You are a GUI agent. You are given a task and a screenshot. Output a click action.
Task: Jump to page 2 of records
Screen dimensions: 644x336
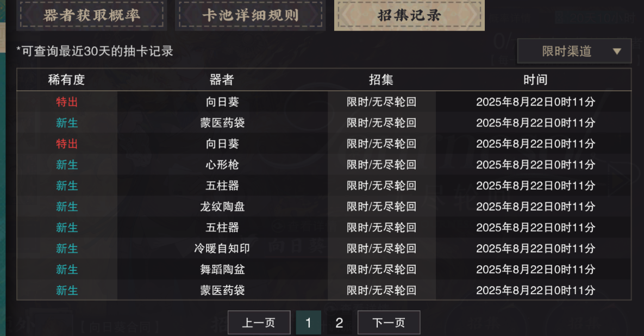click(339, 322)
